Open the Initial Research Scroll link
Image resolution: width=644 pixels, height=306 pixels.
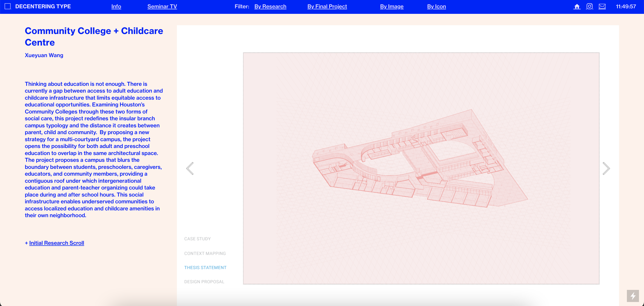pos(57,243)
